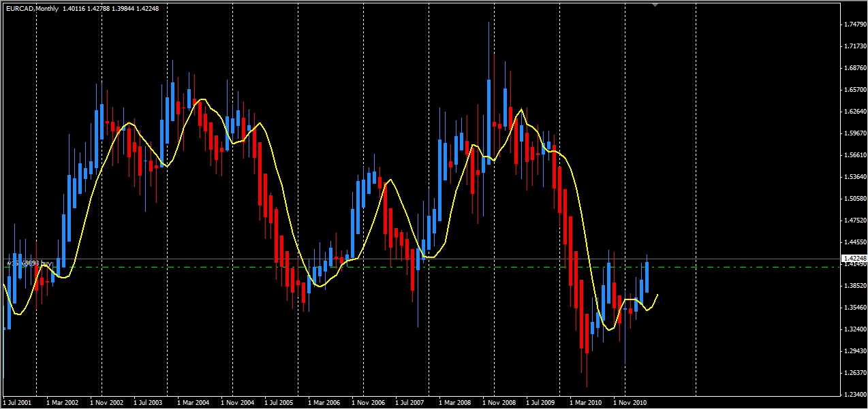Click the gray horizontal current bid price line
Image resolution: width=868 pixels, height=409 pixels.
point(422,259)
